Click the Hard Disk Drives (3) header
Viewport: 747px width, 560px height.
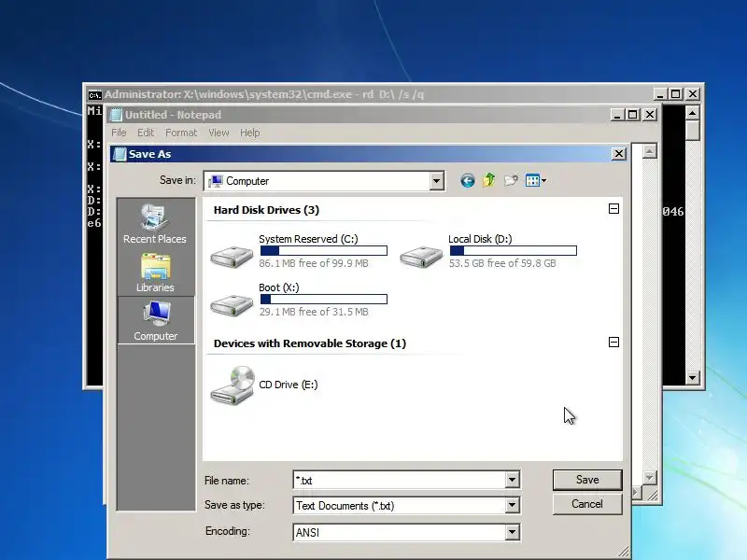tap(266, 210)
